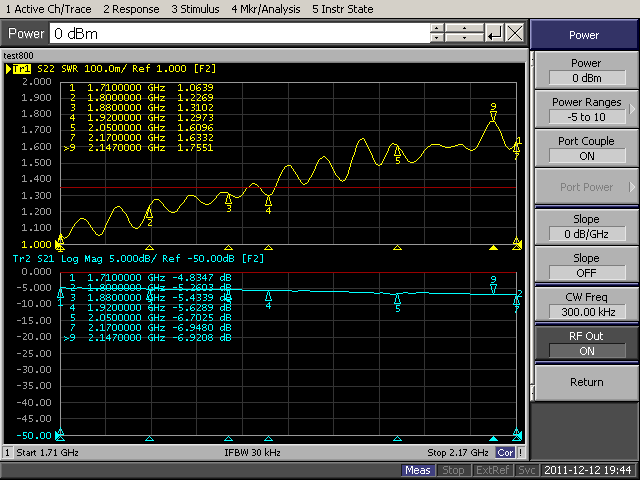Click marker 2 triangle on S21 x-axis
The height and width of the screenshot is (480, 640).
tap(149, 439)
